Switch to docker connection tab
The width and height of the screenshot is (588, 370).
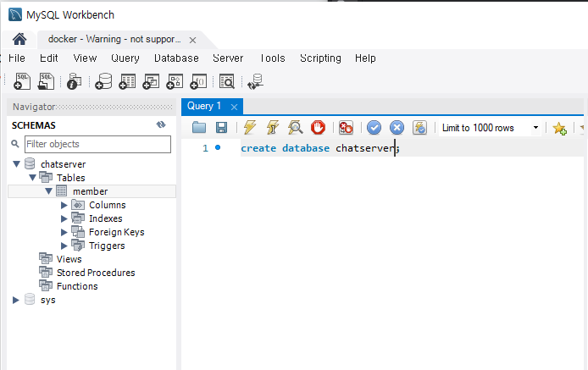coord(114,39)
